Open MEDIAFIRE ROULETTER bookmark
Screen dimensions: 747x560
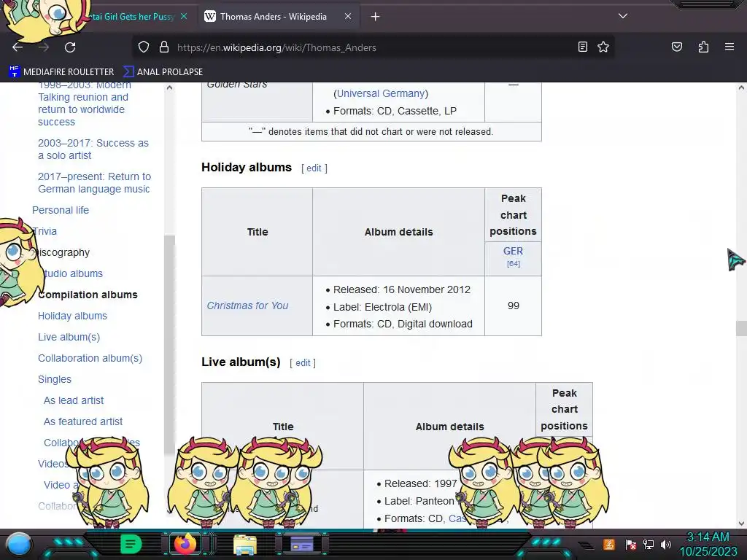click(61, 71)
